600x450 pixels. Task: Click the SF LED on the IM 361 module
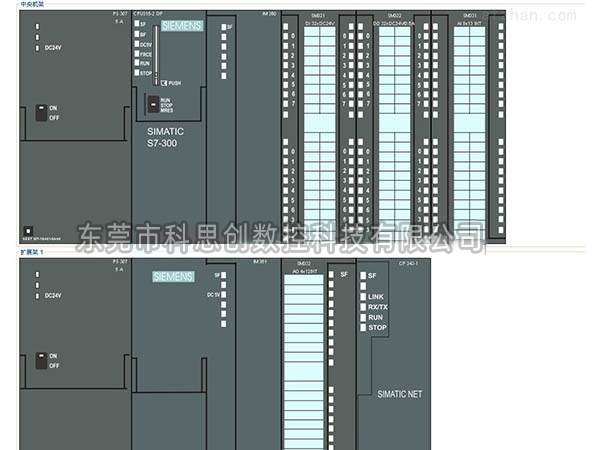(223, 275)
